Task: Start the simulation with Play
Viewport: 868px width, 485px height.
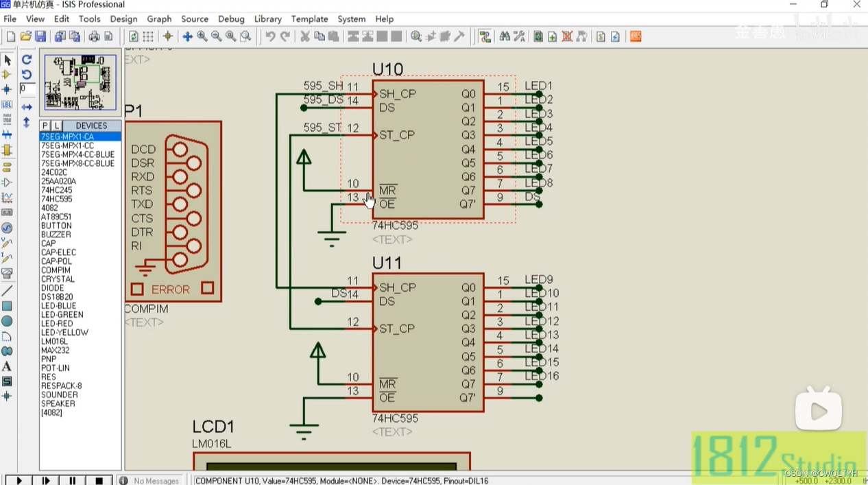Action: (x=19, y=480)
